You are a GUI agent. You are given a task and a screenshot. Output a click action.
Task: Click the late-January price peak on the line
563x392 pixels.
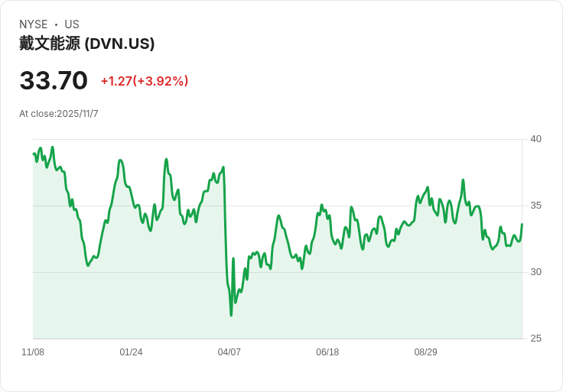pyautogui.click(x=120, y=160)
